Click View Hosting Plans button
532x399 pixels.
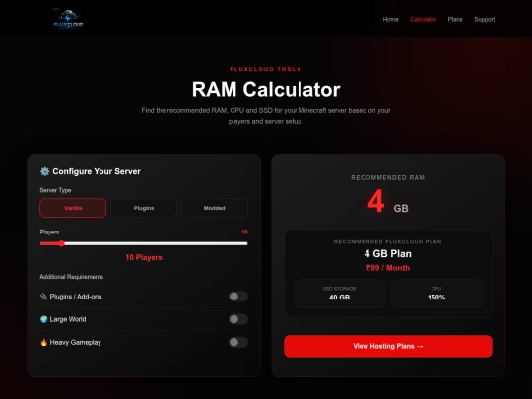point(388,346)
